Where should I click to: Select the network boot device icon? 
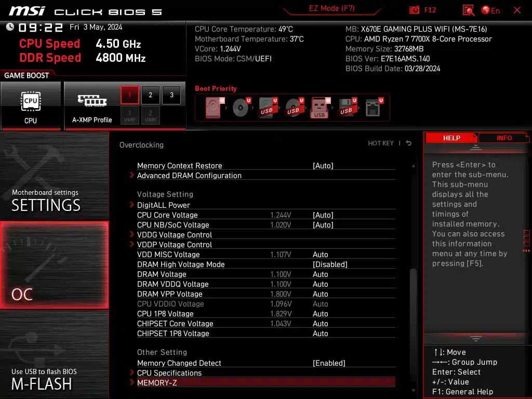pyautogui.click(x=373, y=108)
